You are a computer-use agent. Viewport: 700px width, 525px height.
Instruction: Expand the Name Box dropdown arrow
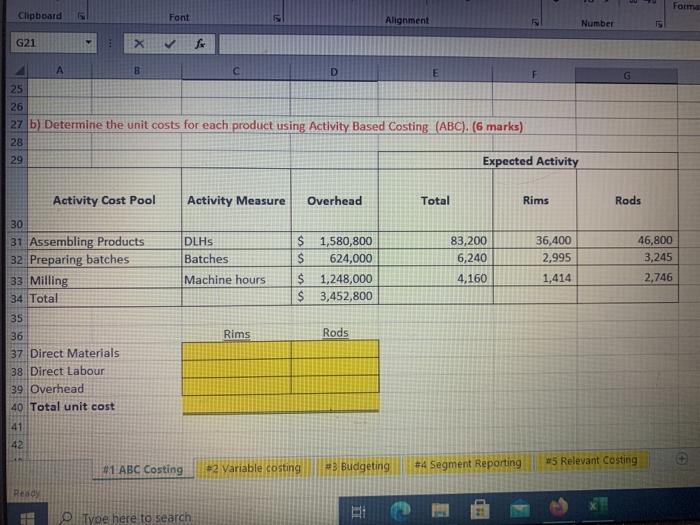[88, 43]
